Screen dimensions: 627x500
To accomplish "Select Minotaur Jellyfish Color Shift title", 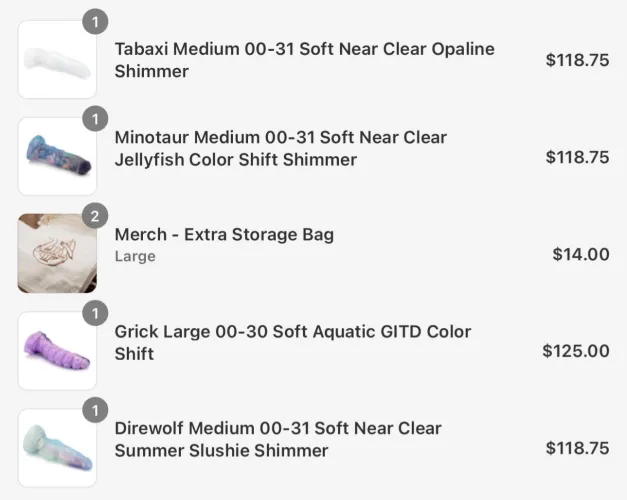I will 281,148.
